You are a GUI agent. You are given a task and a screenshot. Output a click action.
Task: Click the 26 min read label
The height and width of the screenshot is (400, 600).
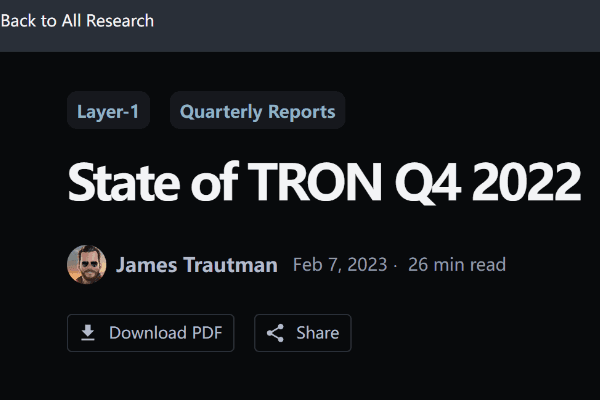tap(457, 265)
